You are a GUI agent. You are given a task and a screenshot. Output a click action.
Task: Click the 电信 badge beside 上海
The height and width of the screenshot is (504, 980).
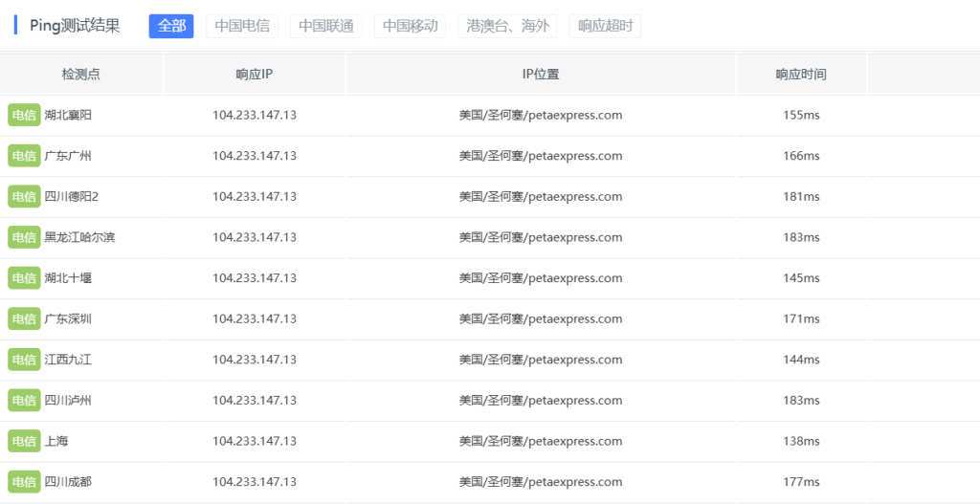[x=24, y=441]
